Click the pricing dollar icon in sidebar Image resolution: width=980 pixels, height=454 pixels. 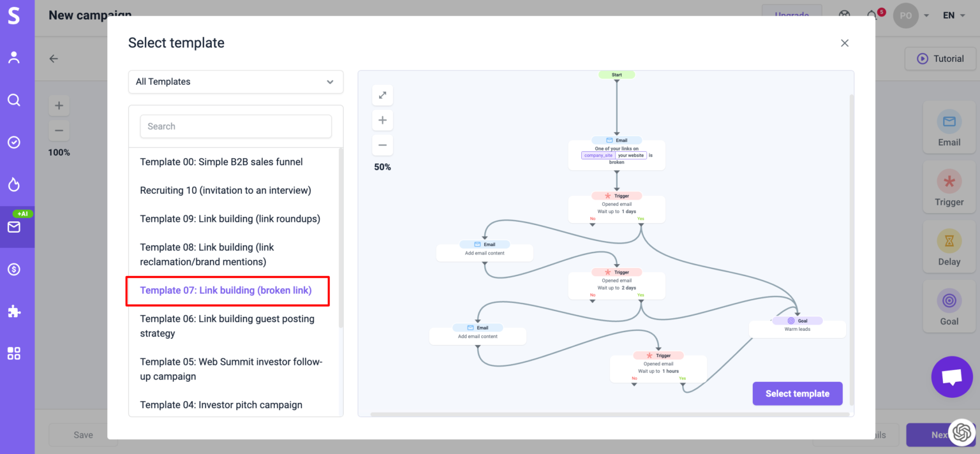[14, 269]
